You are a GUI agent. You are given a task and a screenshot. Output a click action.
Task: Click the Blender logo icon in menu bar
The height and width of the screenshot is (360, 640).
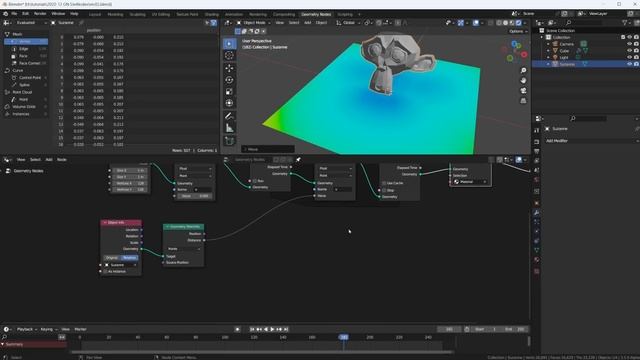tap(5, 13)
